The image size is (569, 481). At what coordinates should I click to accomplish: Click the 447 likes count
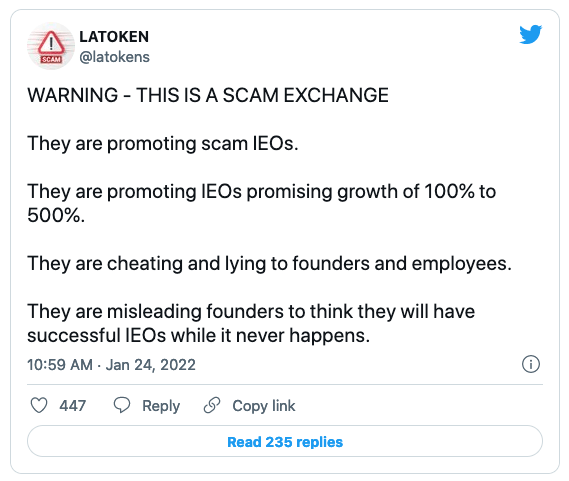tap(73, 405)
